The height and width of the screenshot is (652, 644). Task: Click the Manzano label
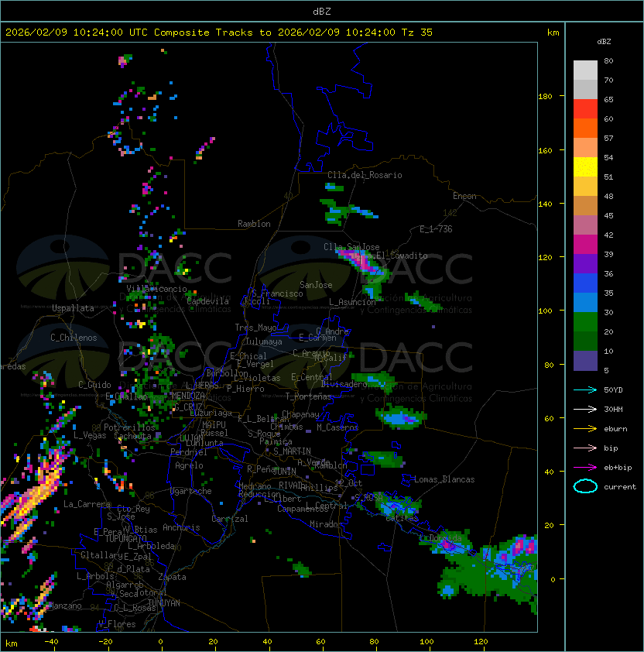tap(65, 606)
